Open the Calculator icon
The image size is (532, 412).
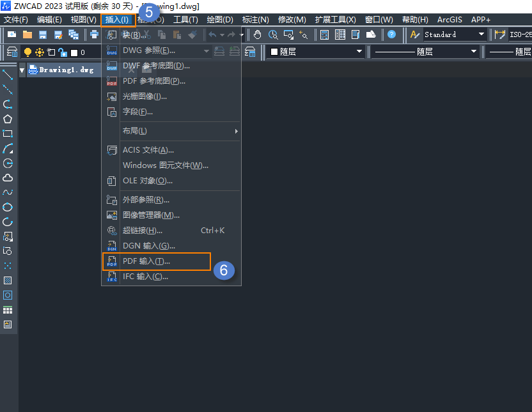click(x=325, y=34)
